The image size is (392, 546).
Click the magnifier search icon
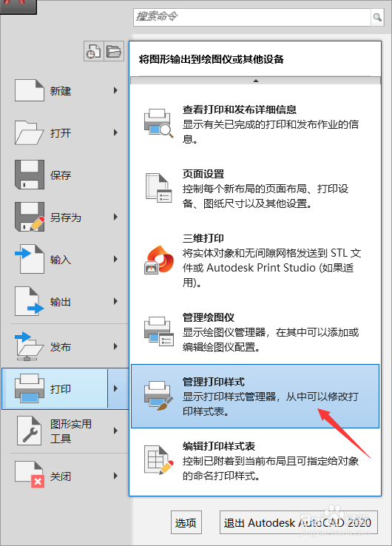377,17
